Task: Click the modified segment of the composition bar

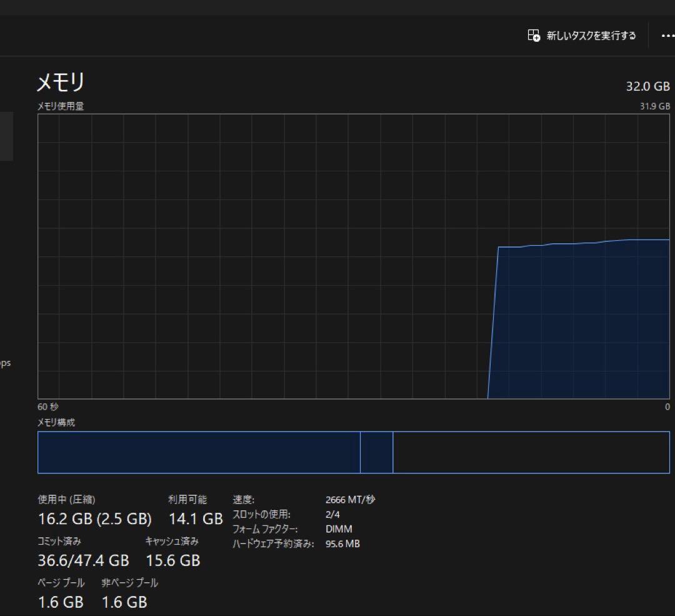Action: click(377, 452)
